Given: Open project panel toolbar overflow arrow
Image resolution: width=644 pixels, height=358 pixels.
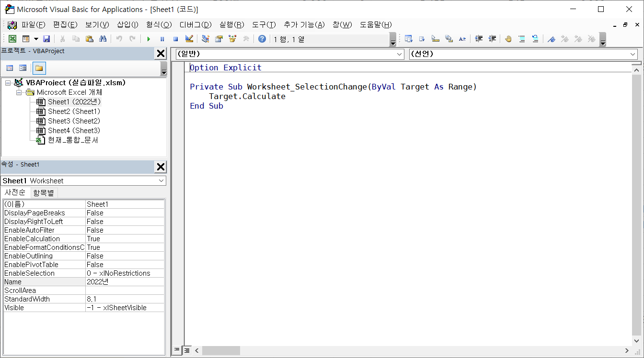Looking at the screenshot, I should click(164, 69).
